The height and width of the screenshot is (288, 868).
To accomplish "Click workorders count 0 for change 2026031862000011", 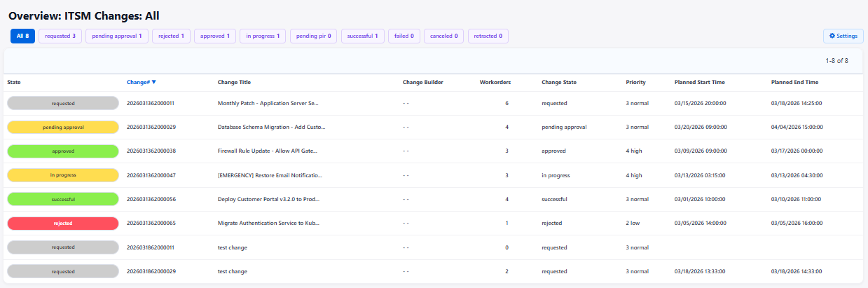I will (x=507, y=247).
